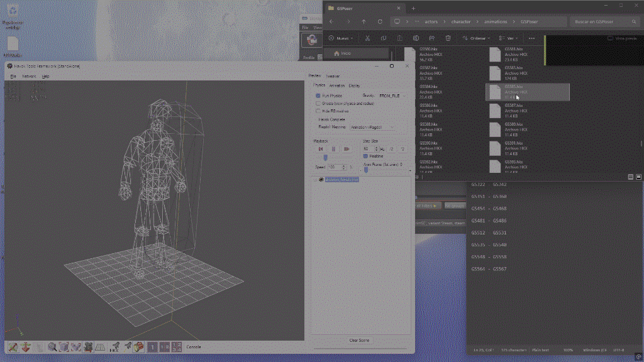Rewind playback to start
644x362 pixels.
click(x=321, y=149)
